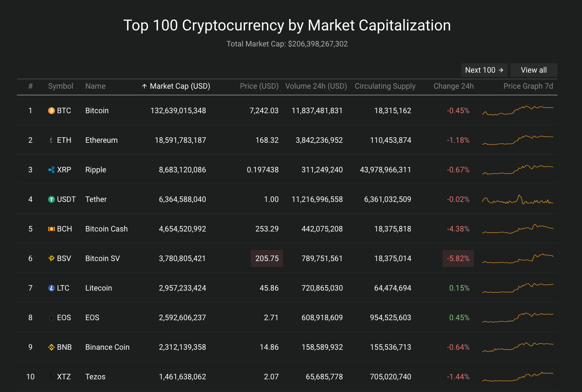Open the Tezos name link

pyautogui.click(x=95, y=377)
